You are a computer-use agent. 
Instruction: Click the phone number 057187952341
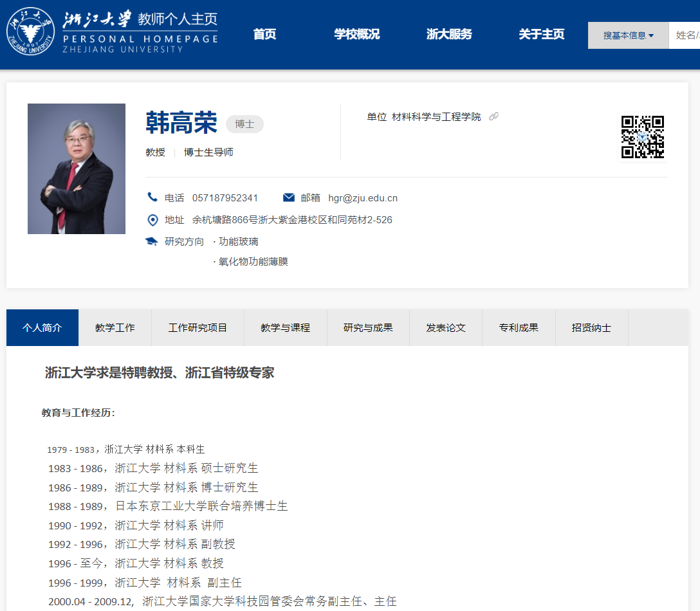click(225, 197)
